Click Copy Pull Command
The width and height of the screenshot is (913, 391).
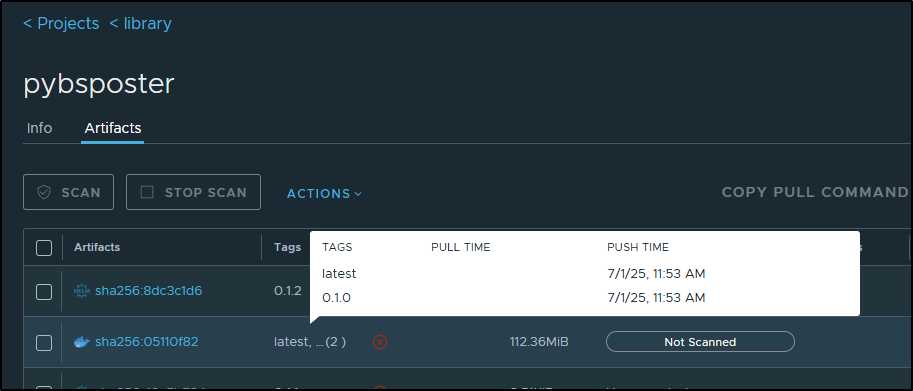click(x=815, y=193)
